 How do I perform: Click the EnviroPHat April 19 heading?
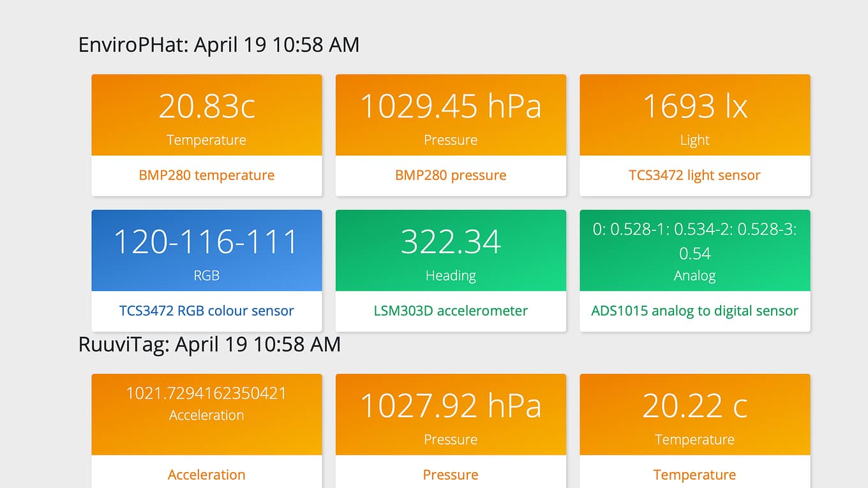pyautogui.click(x=218, y=45)
